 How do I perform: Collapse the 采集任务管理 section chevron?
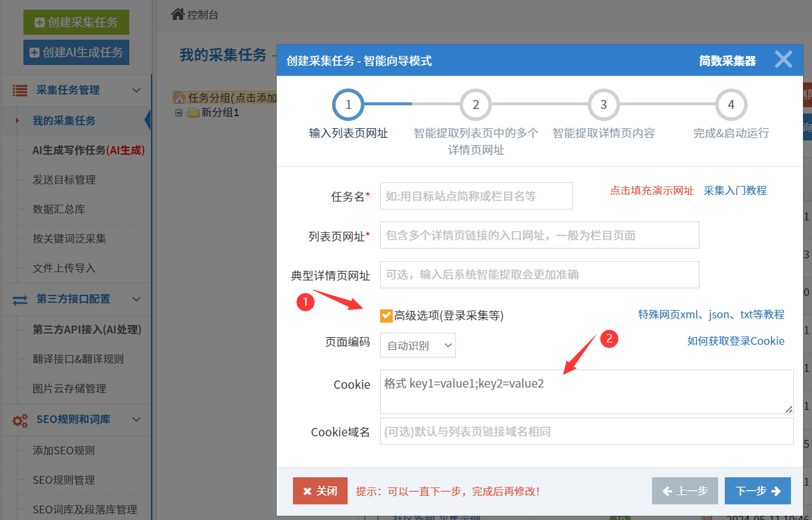(x=137, y=90)
